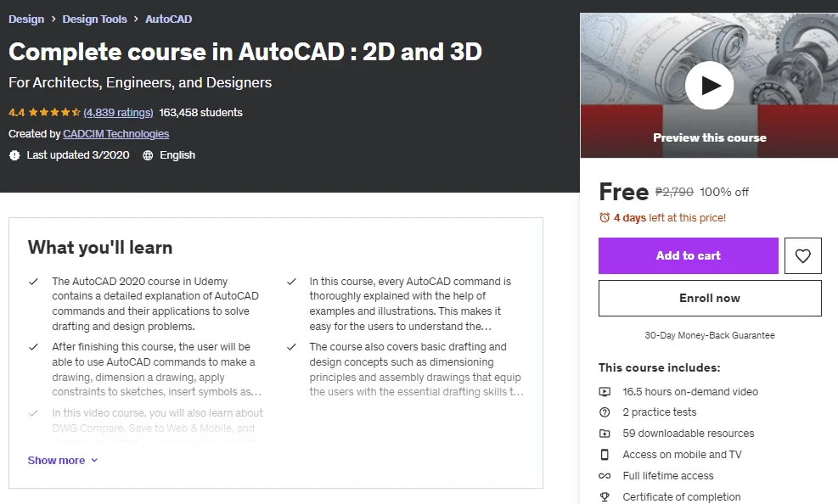Click '2 practice tests' text
Screen dimensions: 838x504
(x=660, y=412)
